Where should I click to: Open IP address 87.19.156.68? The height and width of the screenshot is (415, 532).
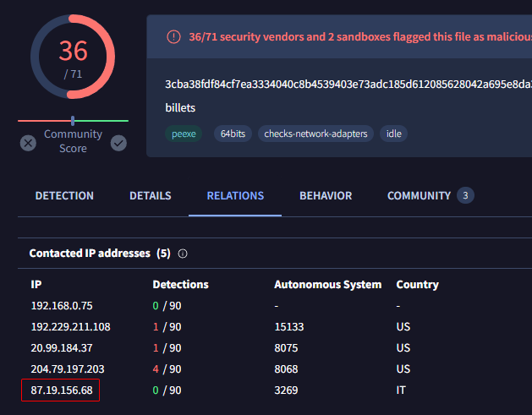click(x=62, y=390)
